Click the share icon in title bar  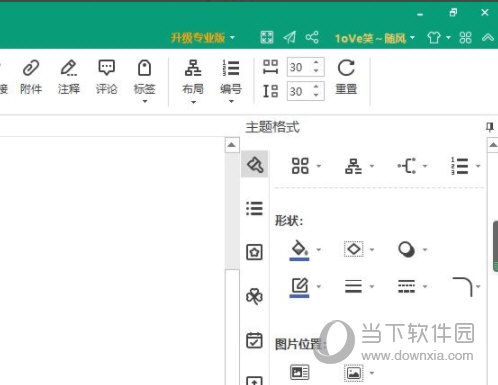click(312, 37)
